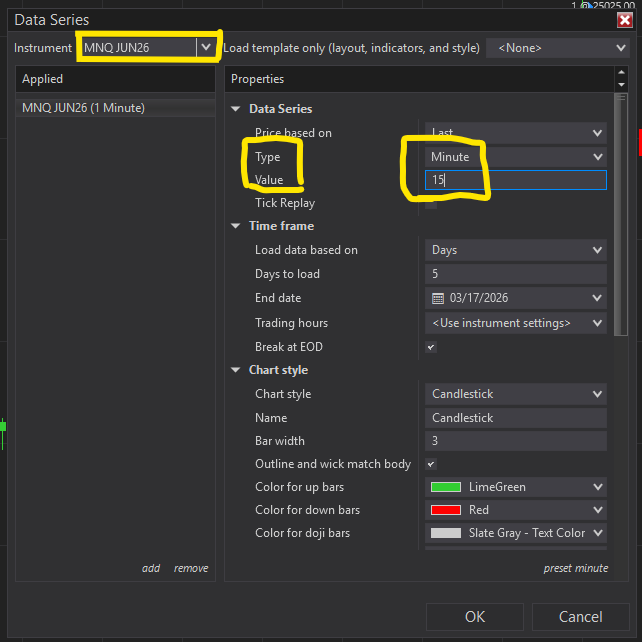Collapse the Chart style section
The image size is (642, 642).
pos(235,370)
